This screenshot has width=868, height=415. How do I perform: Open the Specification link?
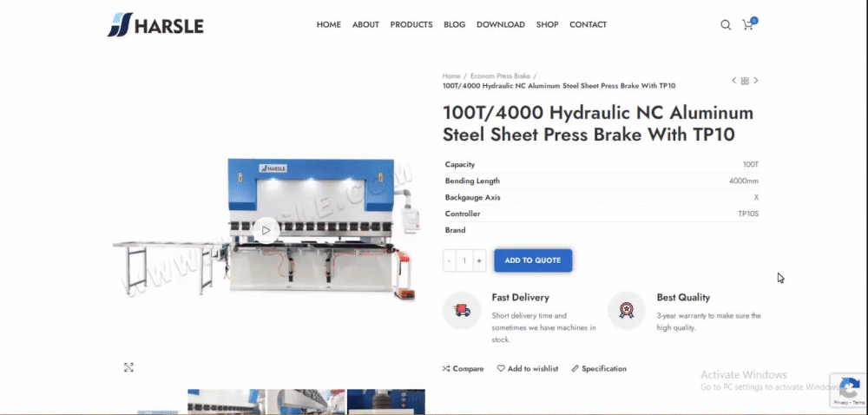tap(599, 368)
